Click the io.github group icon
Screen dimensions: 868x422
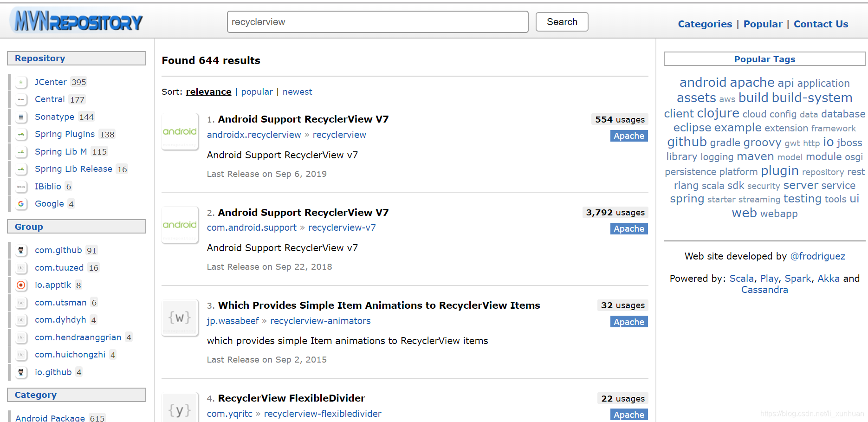tap(21, 372)
